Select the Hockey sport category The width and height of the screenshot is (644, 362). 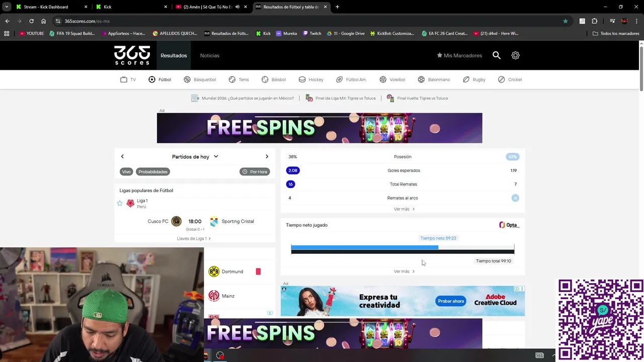(x=311, y=79)
